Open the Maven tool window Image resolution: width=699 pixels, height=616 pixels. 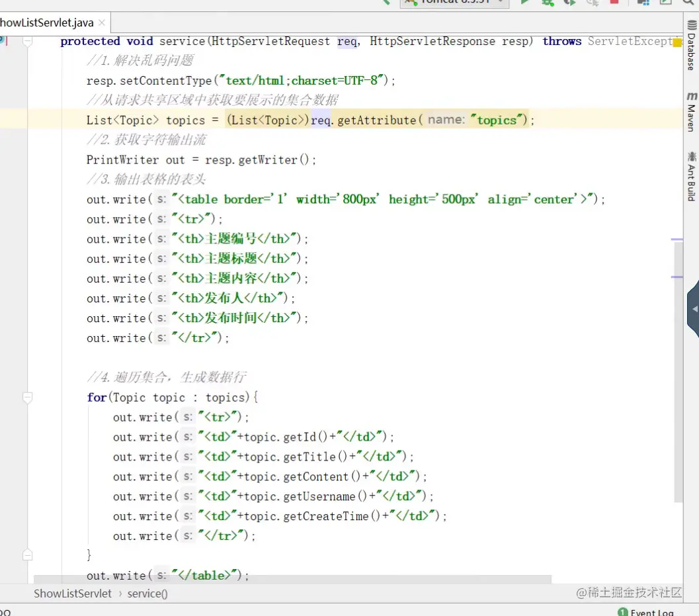692,112
